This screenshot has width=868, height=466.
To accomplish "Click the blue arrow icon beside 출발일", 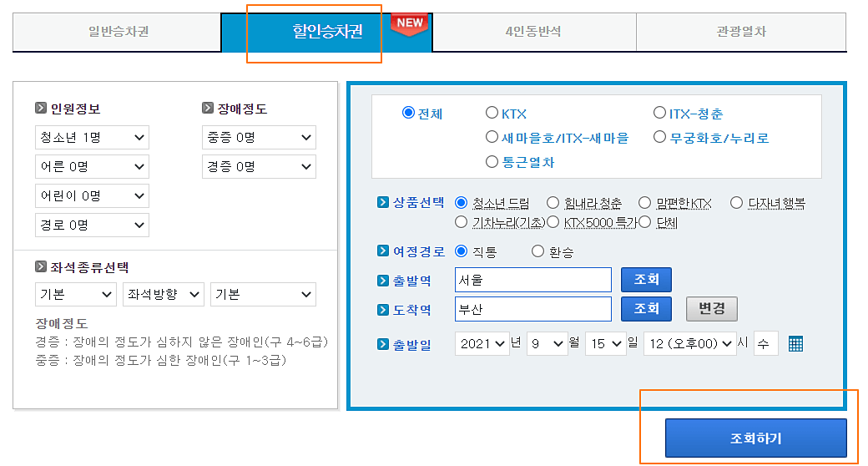I will click(x=382, y=344).
